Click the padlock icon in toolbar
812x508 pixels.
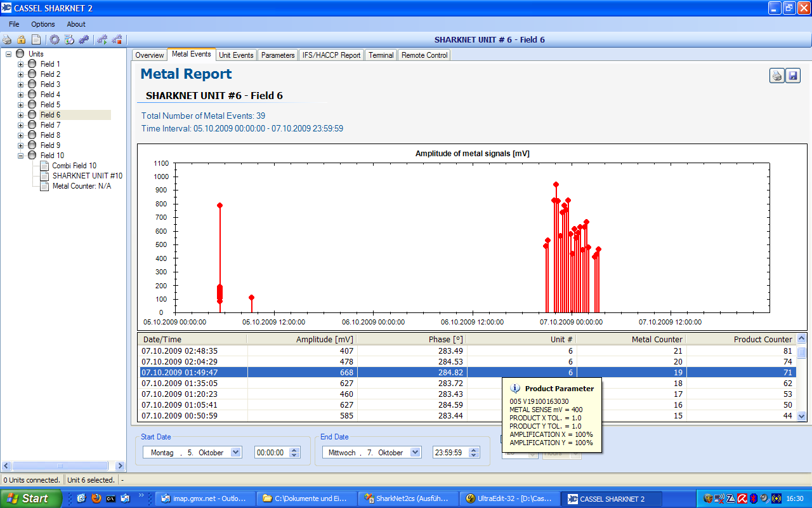tap(22, 39)
